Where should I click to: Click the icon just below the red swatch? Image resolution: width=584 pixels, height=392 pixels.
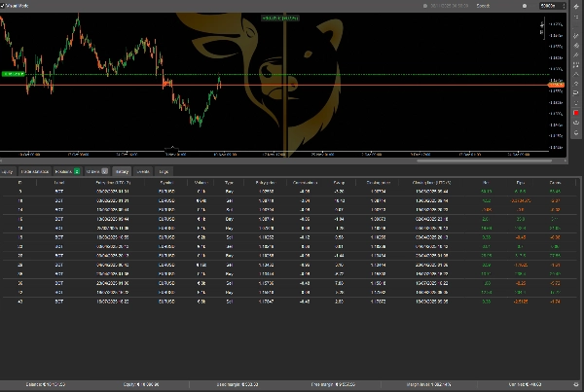(576, 123)
